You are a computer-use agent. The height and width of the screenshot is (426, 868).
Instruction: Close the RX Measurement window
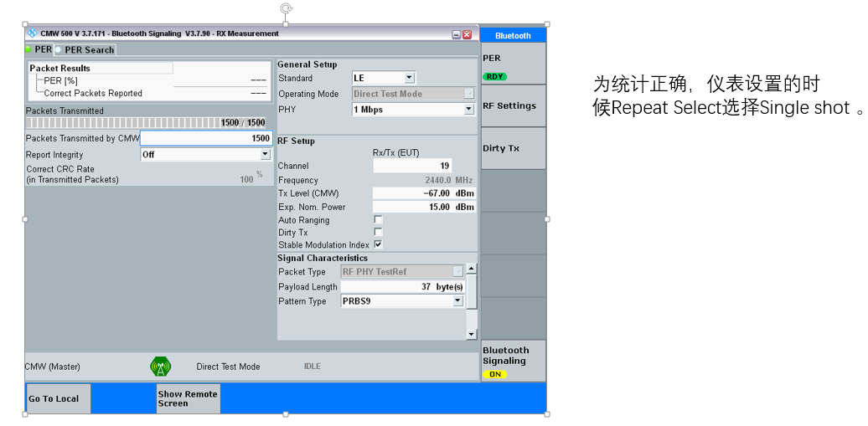468,34
